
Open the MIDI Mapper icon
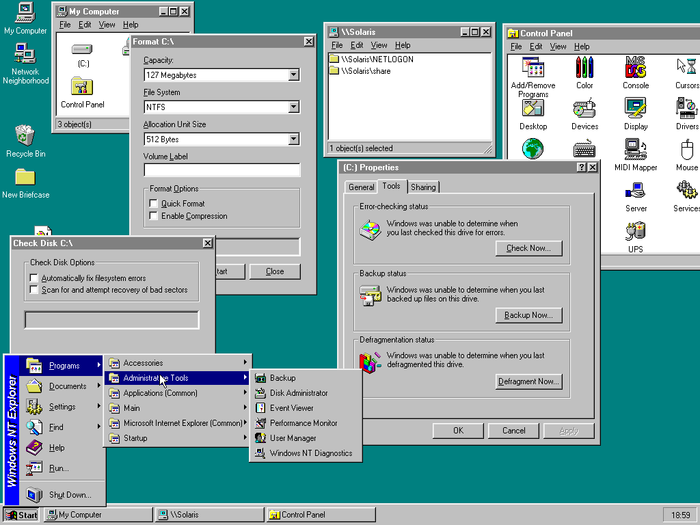pyautogui.click(x=635, y=150)
